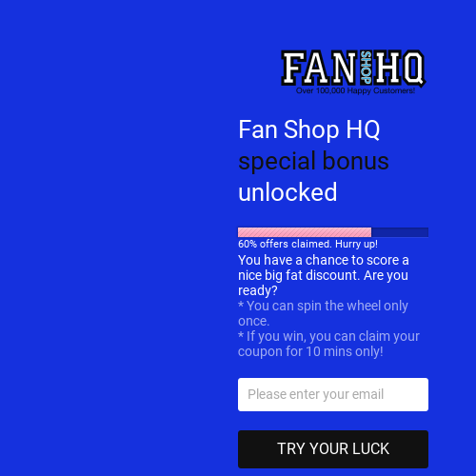Image resolution: width=476 pixels, height=476 pixels.
Task: Click the coupon for 10 mins only line
Action: click(310, 351)
